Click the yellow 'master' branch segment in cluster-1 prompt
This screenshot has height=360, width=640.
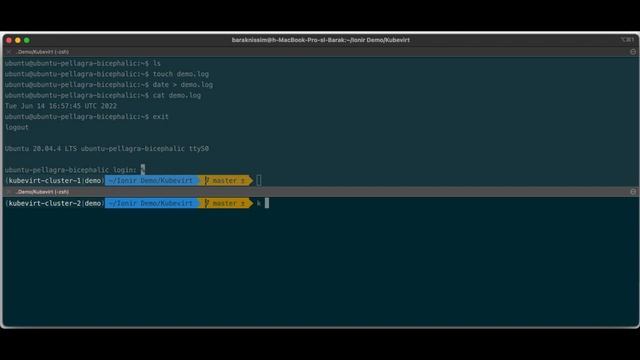click(226, 180)
